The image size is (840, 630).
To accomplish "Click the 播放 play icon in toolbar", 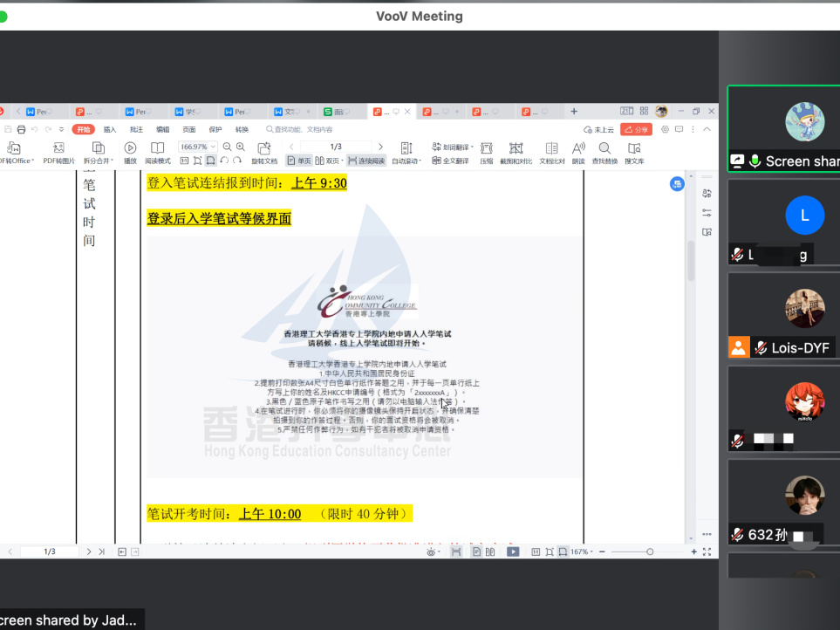I will tap(130, 148).
